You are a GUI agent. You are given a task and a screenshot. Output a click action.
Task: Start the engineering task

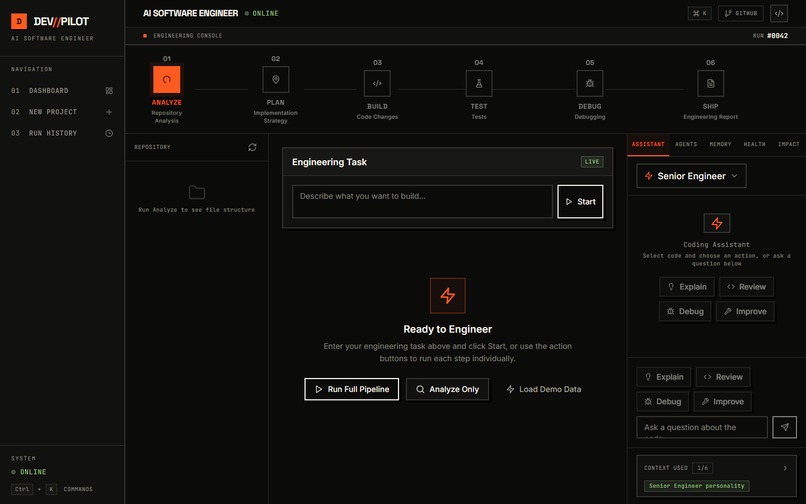point(580,202)
